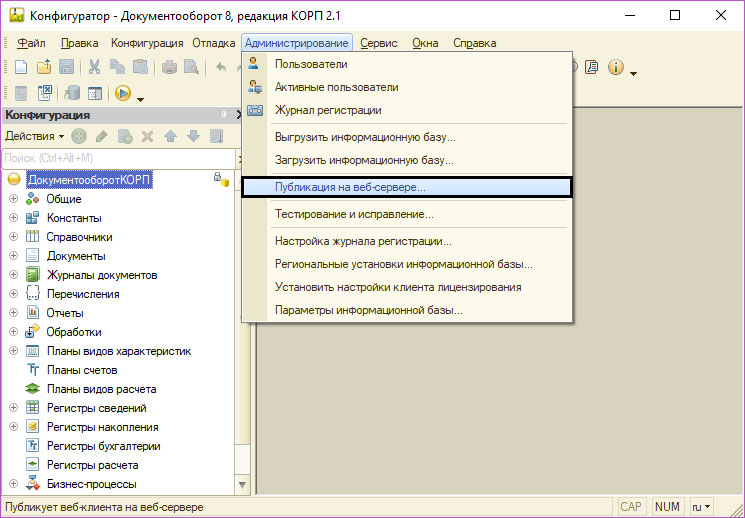Select Журнал регистрации menu item
Image resolution: width=745 pixels, height=518 pixels.
[327, 110]
